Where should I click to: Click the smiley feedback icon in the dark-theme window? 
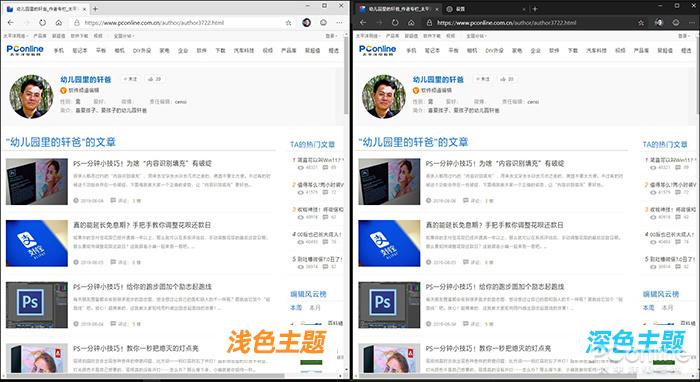(x=676, y=22)
